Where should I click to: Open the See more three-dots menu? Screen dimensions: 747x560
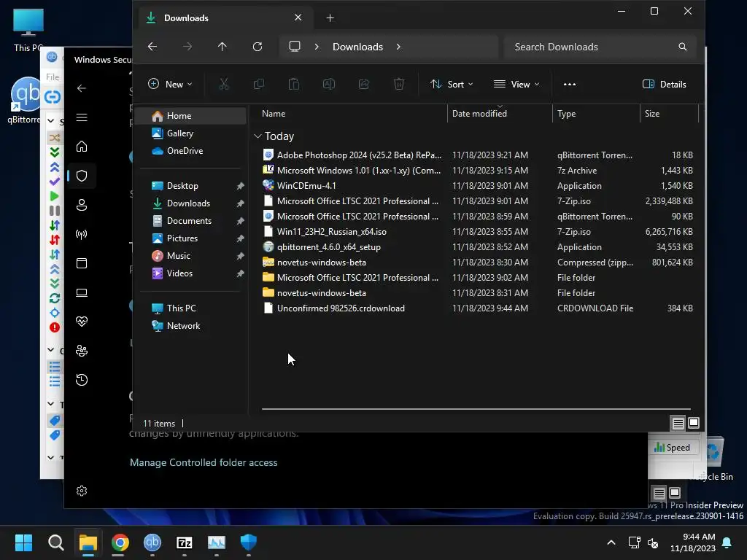tap(569, 85)
